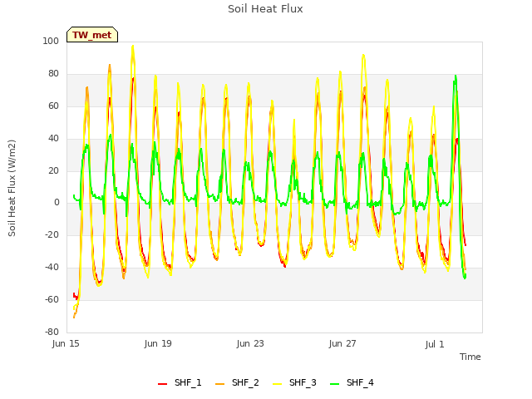Toggle the SHF_2 legend entry
This screenshot has width=532, height=399.
tap(237, 383)
